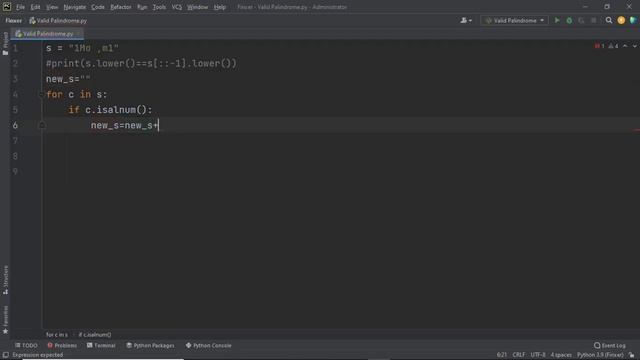The image size is (640, 360).
Task: Open the Python Packages tool window
Action: point(150,345)
